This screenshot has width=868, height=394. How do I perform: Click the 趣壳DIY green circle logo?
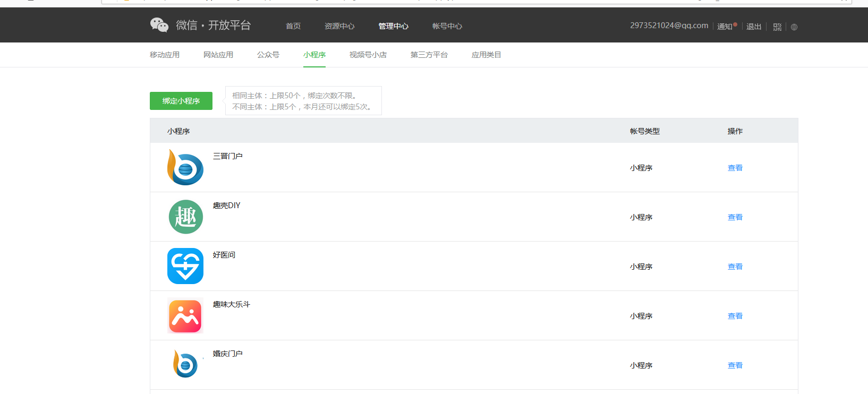185,217
